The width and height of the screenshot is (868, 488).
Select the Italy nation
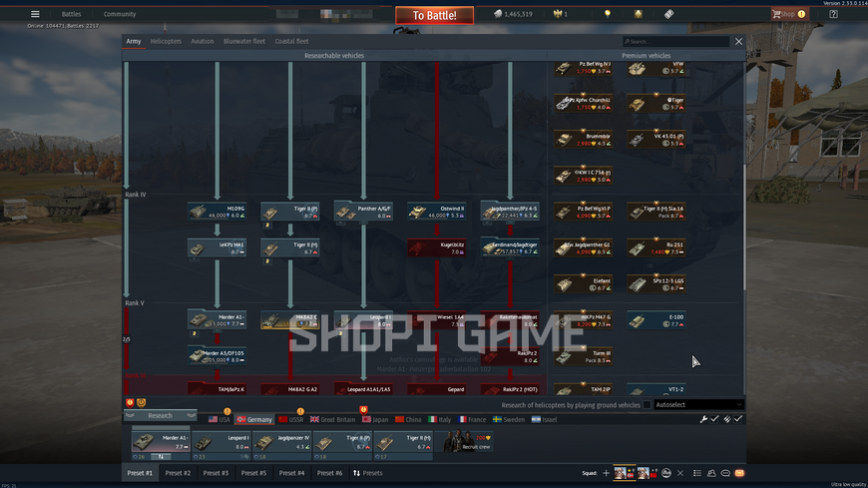pos(440,419)
